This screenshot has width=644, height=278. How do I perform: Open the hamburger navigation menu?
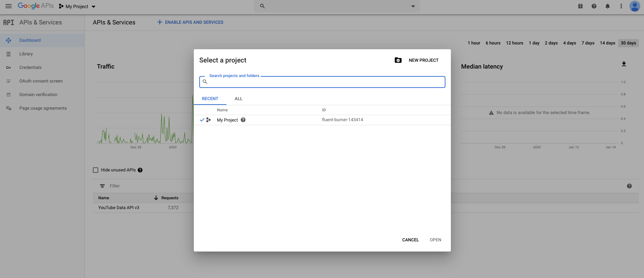[x=9, y=6]
